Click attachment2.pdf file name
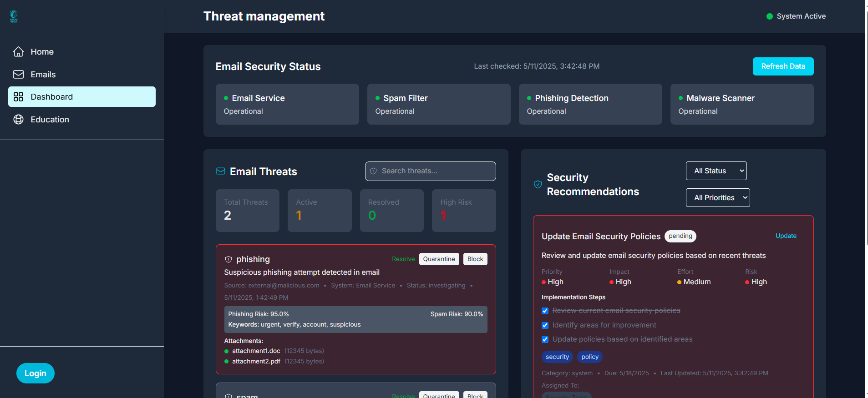 click(256, 362)
